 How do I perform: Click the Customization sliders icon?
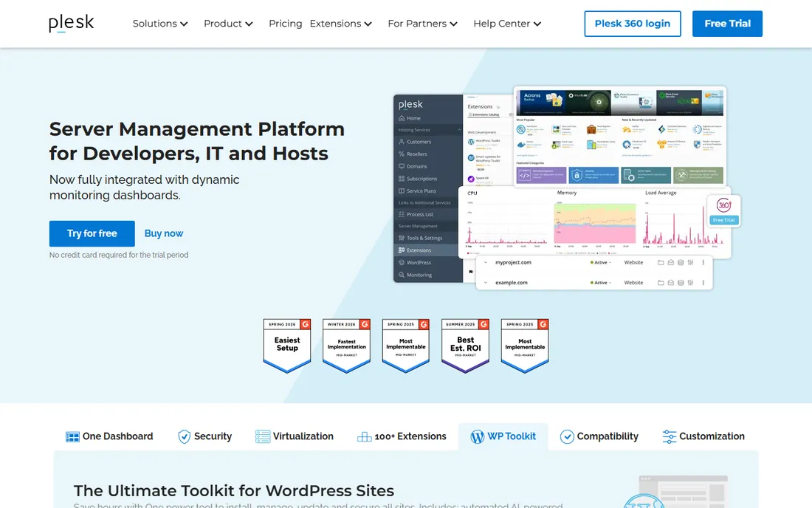coord(669,437)
